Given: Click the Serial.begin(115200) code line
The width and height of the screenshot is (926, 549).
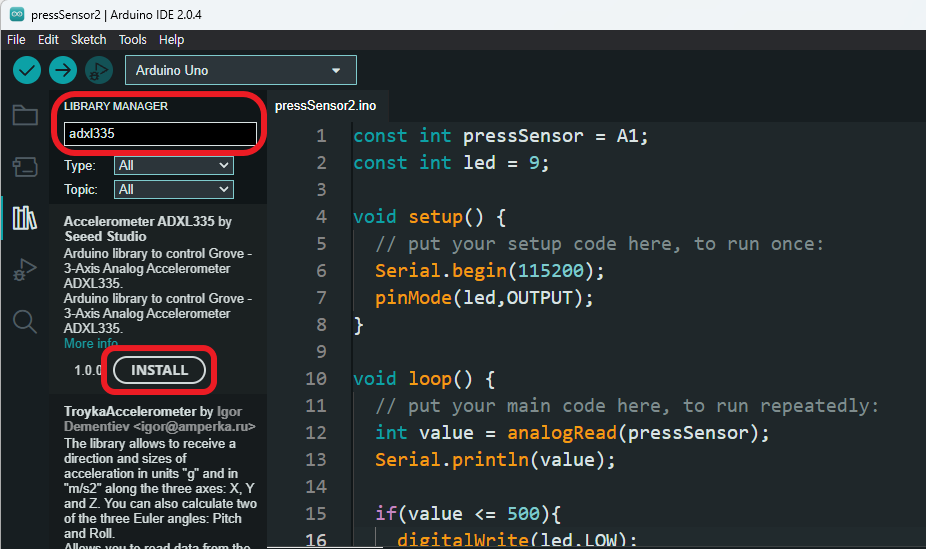Looking at the screenshot, I should (x=490, y=270).
